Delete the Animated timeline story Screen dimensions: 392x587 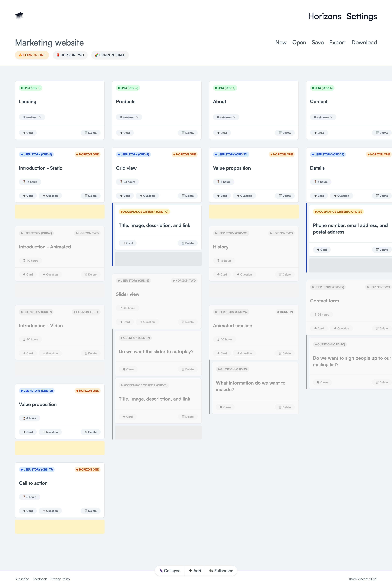point(285,353)
